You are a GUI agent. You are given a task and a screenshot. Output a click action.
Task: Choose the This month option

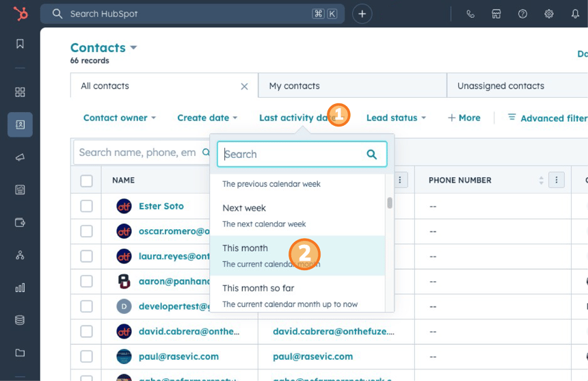tap(297, 256)
